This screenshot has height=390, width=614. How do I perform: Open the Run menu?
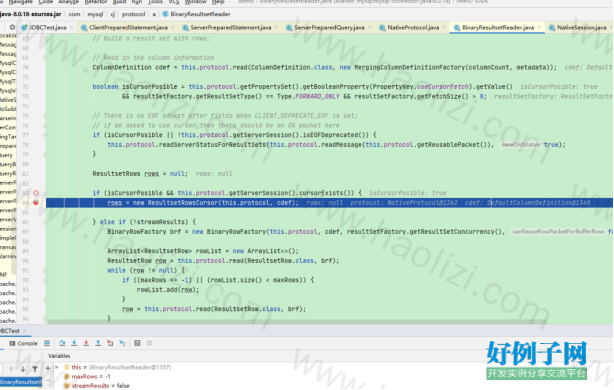click(137, 2)
